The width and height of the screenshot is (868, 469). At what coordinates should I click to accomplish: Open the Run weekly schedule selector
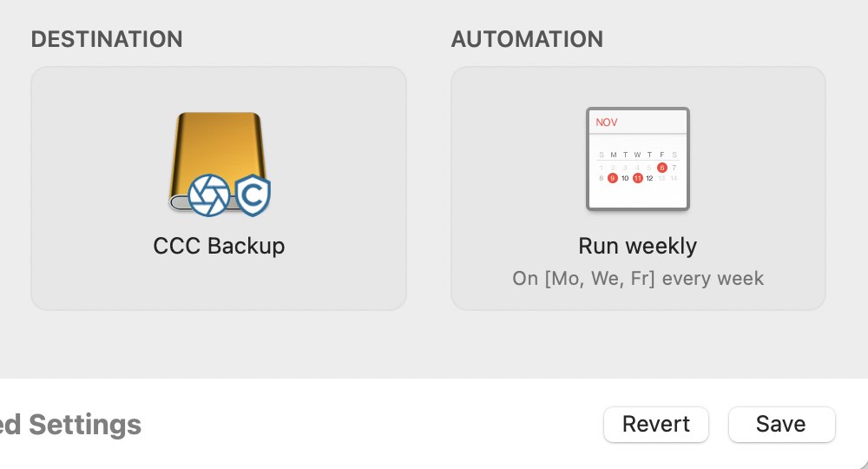(x=638, y=246)
